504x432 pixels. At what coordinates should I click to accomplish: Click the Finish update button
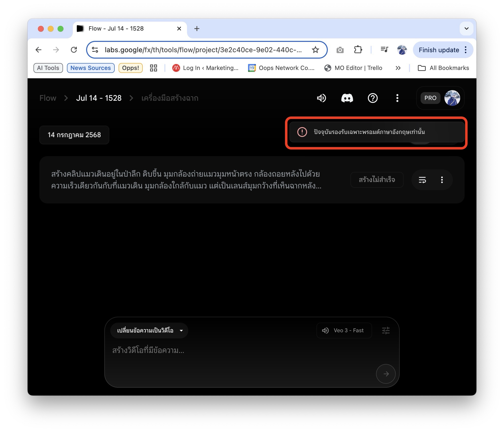point(439,50)
